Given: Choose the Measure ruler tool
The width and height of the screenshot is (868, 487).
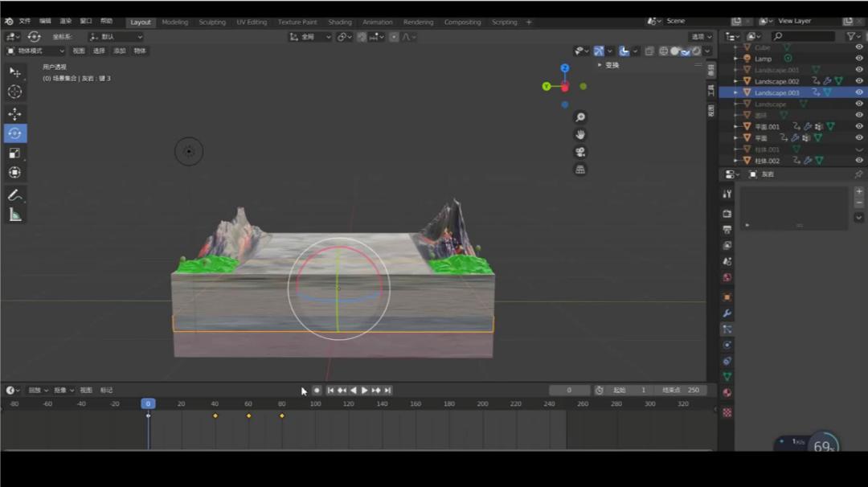Looking at the screenshot, I should pos(14,215).
